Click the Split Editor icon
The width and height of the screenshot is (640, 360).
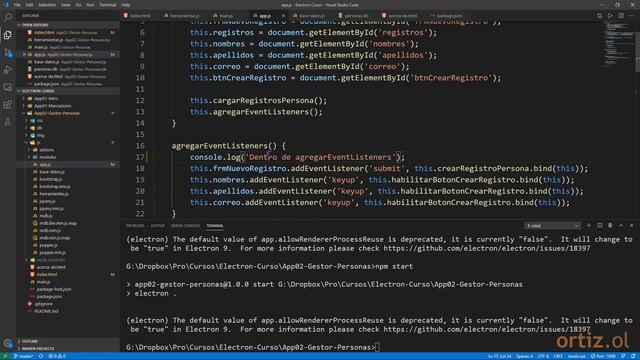click(x=621, y=16)
